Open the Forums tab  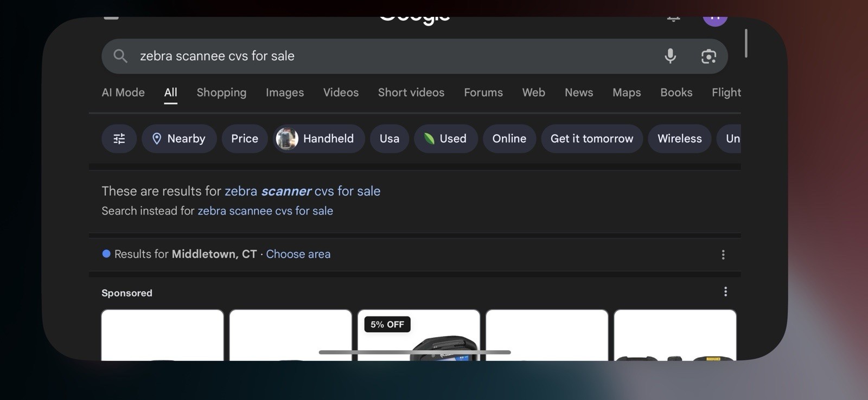point(483,93)
